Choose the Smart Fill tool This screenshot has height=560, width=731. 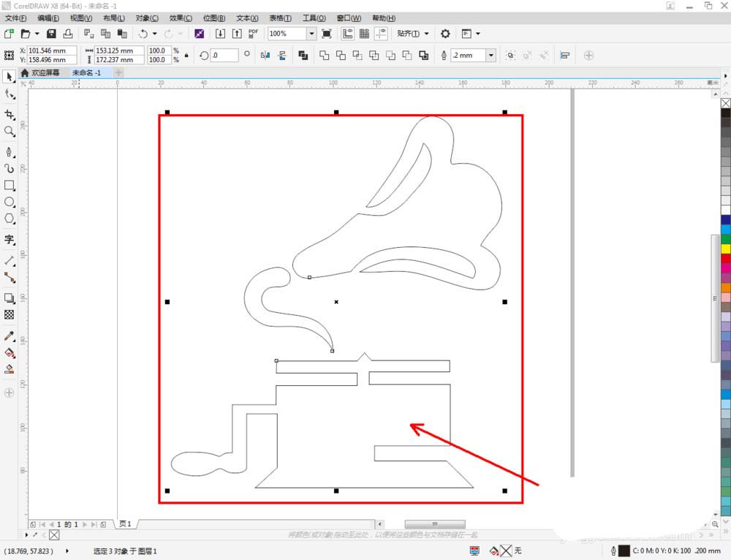[x=9, y=369]
